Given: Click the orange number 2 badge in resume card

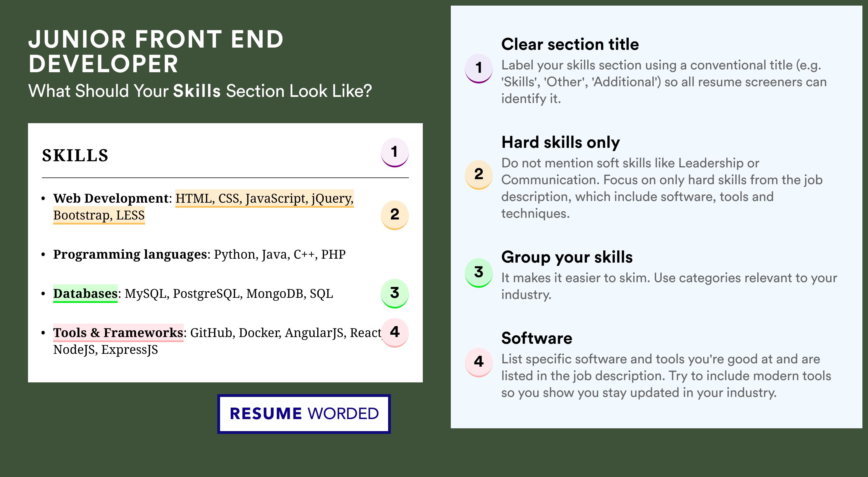Looking at the screenshot, I should tap(395, 215).
